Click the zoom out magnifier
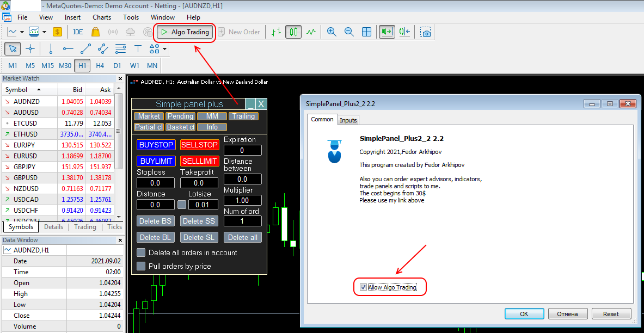This screenshot has height=333, width=644. pyautogui.click(x=349, y=32)
